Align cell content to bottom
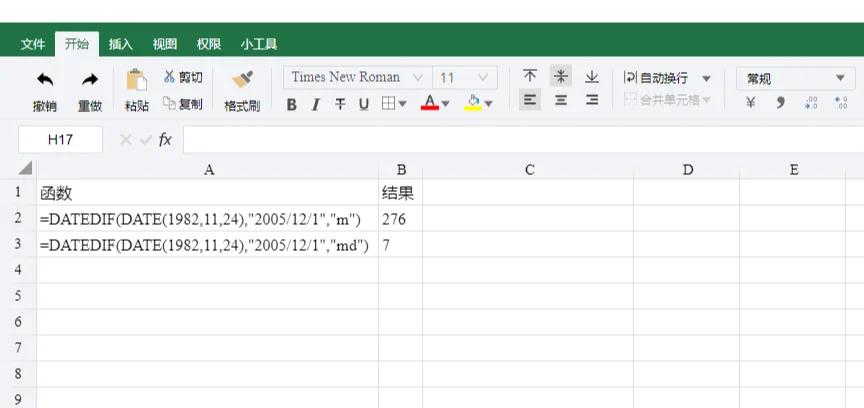Viewport: 864px width, 408px height. click(x=592, y=76)
